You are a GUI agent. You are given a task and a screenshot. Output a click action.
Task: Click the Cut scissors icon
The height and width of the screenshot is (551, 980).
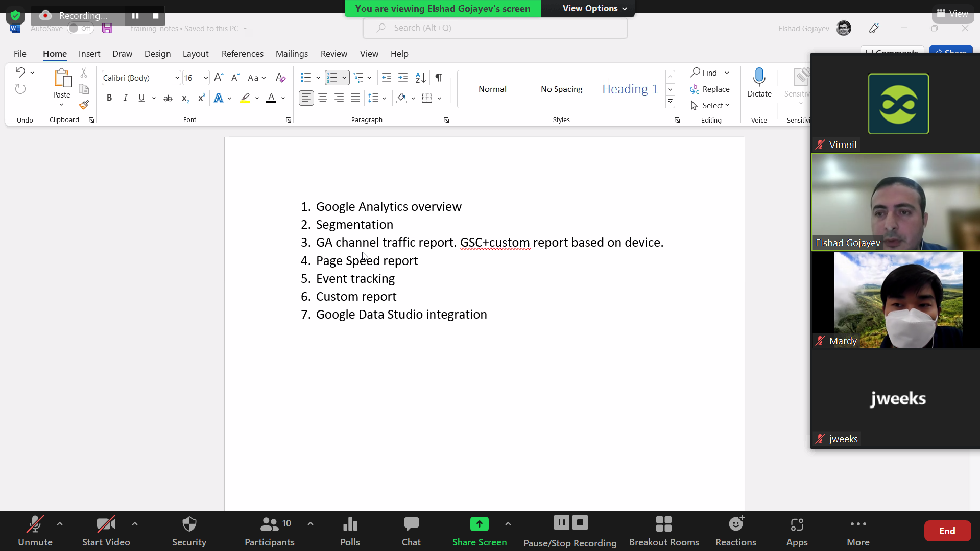(84, 73)
